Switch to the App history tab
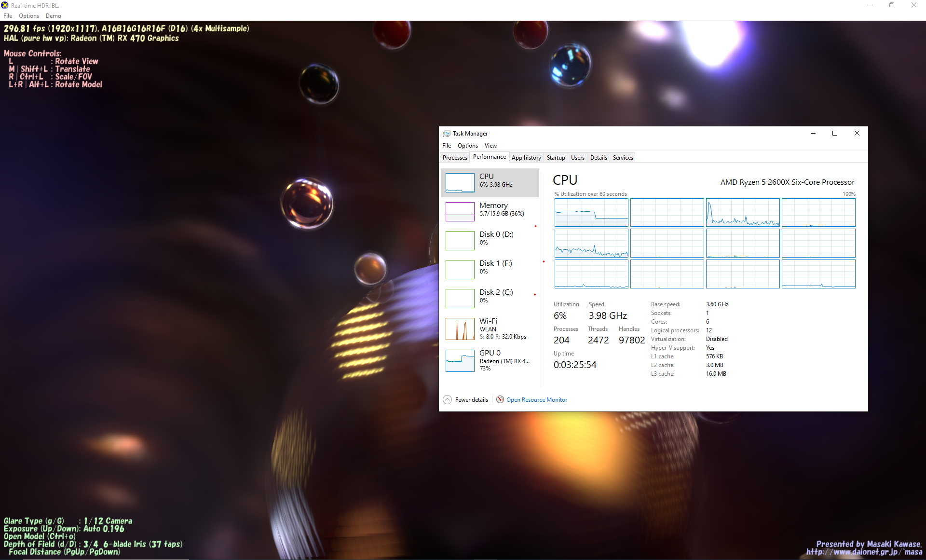Viewport: 926px width, 560px height. coord(526,158)
